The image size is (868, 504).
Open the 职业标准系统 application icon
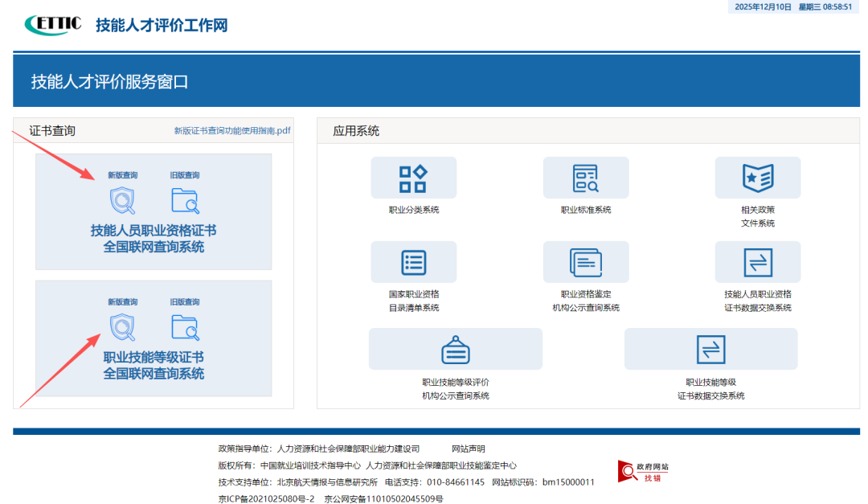coord(586,178)
